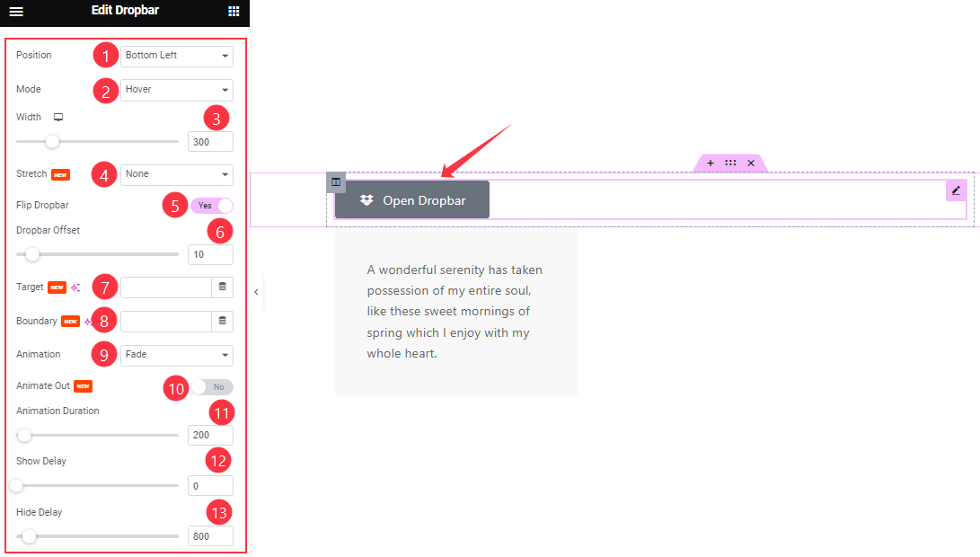
Task: Collapse the editor panel with the left chevron
Action: [x=256, y=292]
